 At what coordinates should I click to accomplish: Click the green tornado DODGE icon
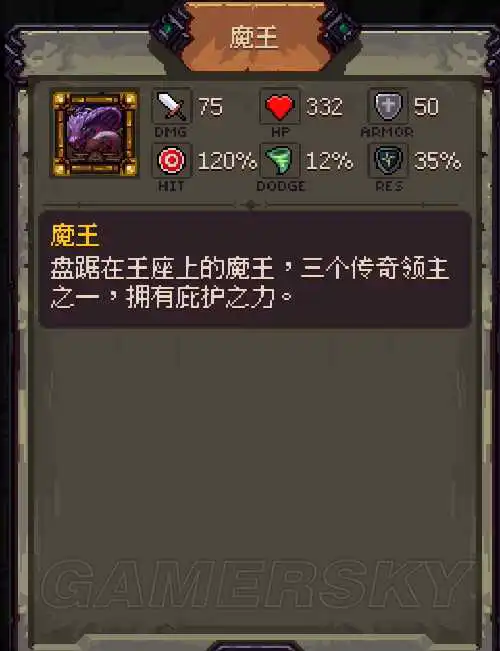click(279, 160)
